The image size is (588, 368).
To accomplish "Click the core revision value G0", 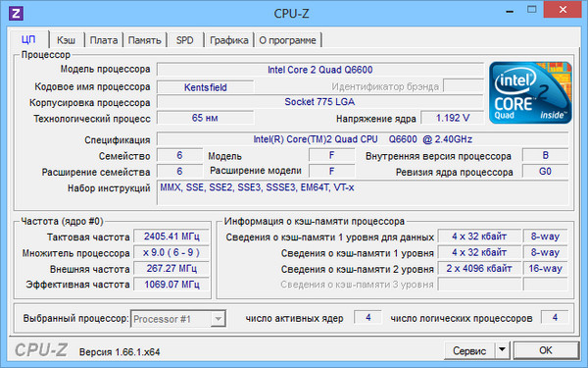I will click(545, 172).
